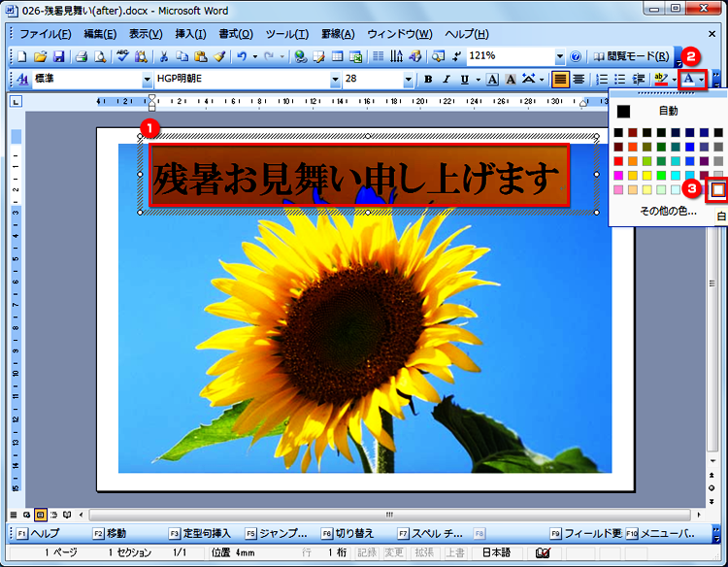
Task: Click the numbered list icon
Action: (602, 80)
